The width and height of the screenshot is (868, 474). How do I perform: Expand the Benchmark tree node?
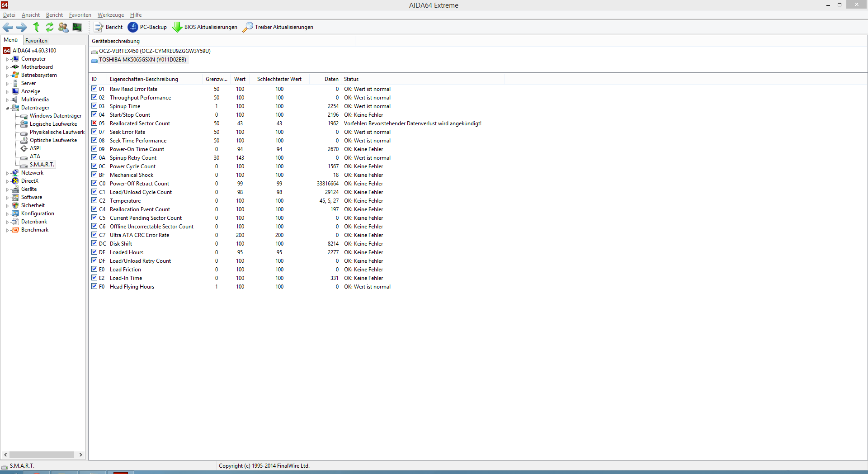click(7, 230)
